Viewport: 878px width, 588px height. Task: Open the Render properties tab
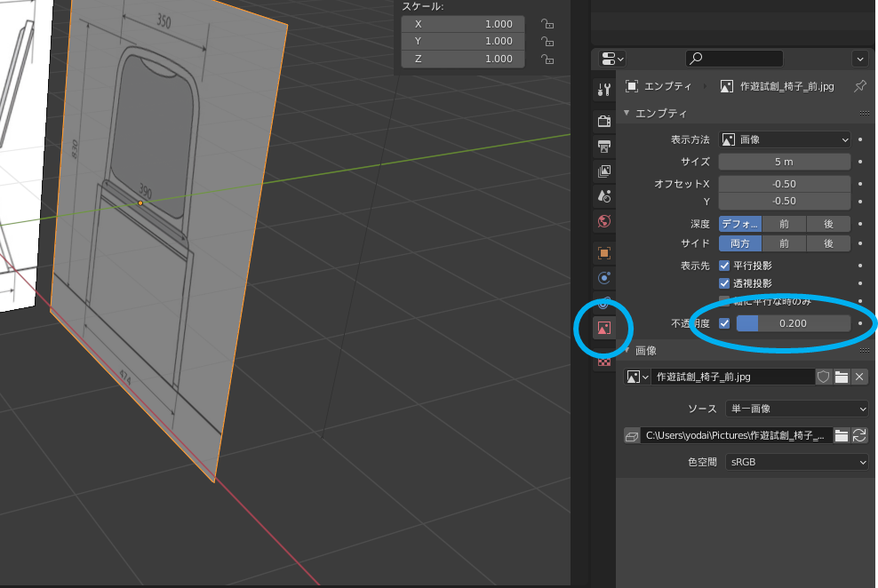pos(603,121)
